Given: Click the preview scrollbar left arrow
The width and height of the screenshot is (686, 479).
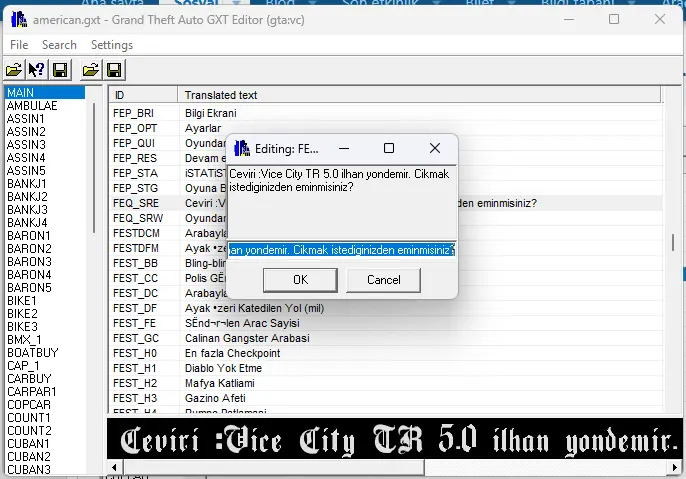Looking at the screenshot, I should coord(114,467).
